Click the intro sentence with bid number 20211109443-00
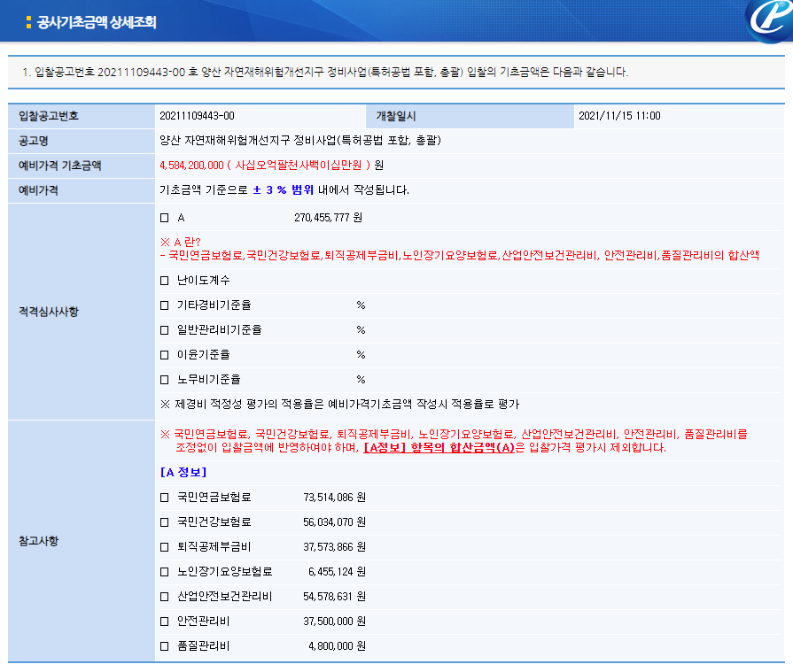This screenshot has height=672, width=793. [x=325, y=73]
